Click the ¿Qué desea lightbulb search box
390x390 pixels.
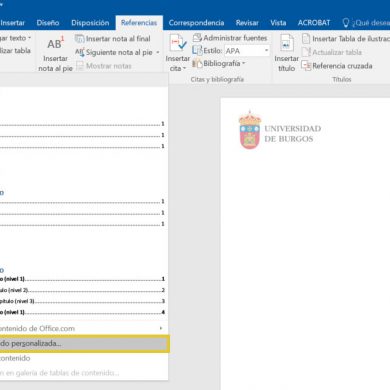point(366,23)
